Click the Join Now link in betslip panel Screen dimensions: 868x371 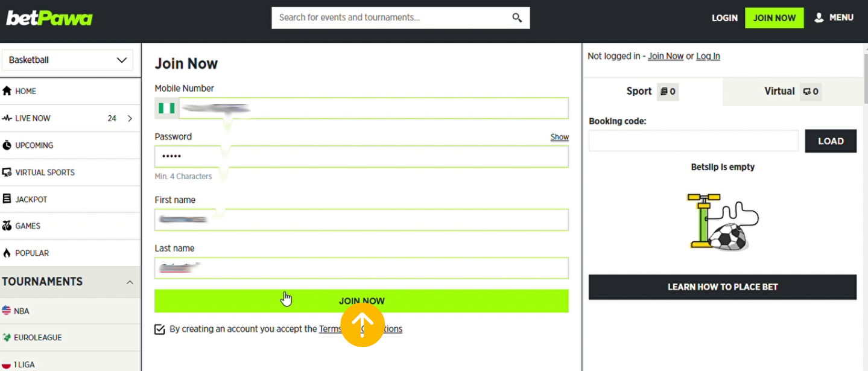666,56
